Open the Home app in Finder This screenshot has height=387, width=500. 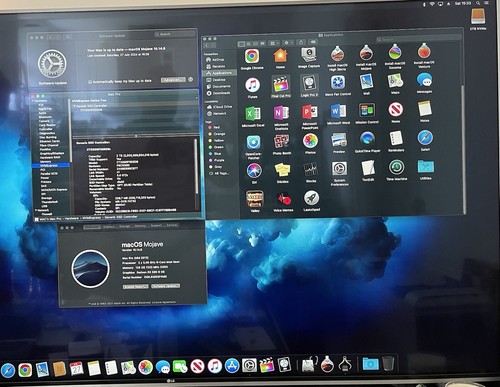280,56
